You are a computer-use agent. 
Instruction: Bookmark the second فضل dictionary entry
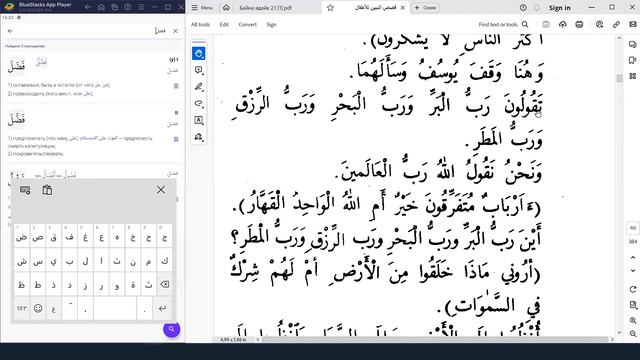176,139
